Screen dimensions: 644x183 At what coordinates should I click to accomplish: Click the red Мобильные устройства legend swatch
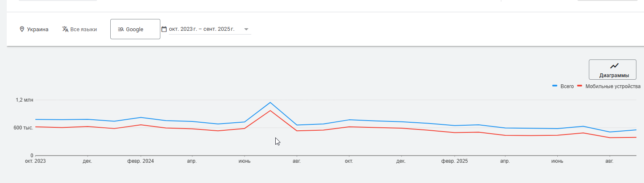[580, 86]
